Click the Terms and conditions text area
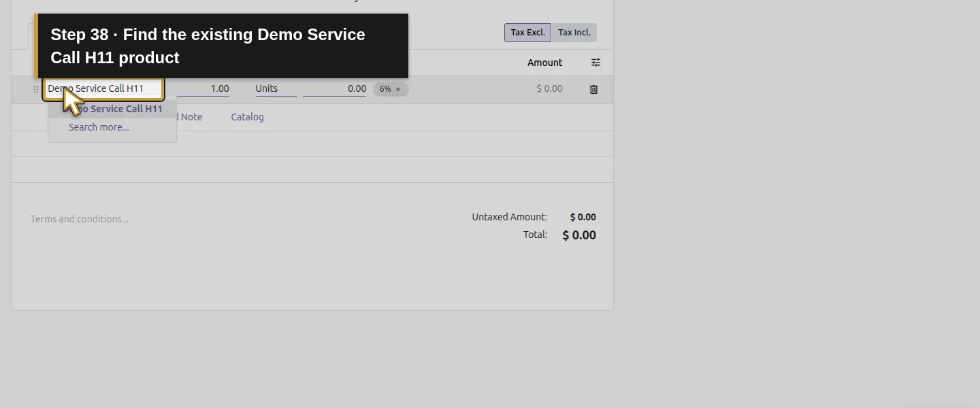Viewport: 980px width, 408px height. (80, 219)
